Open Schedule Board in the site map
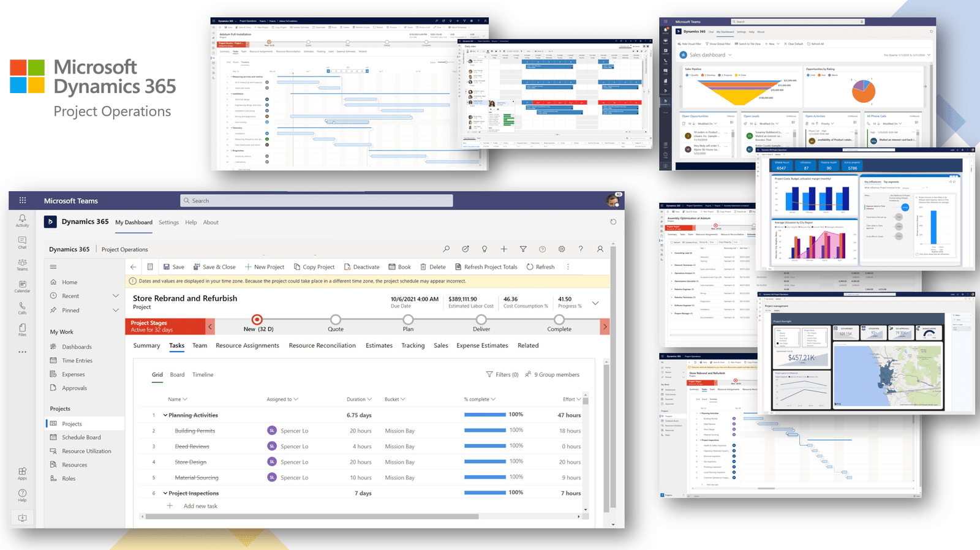 click(x=81, y=437)
